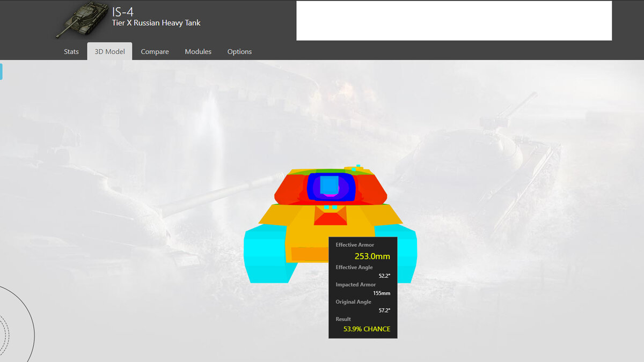Click the '53.9% CHANCE' result text
The image size is (644, 362).
pyautogui.click(x=367, y=329)
